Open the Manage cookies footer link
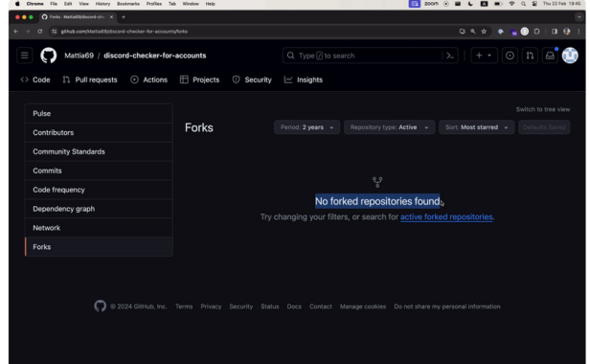Image resolution: width=590 pixels, height=364 pixels. coord(363,307)
